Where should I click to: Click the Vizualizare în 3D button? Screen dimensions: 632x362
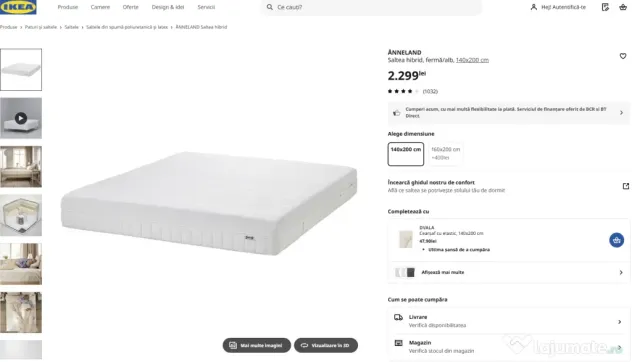coord(326,345)
